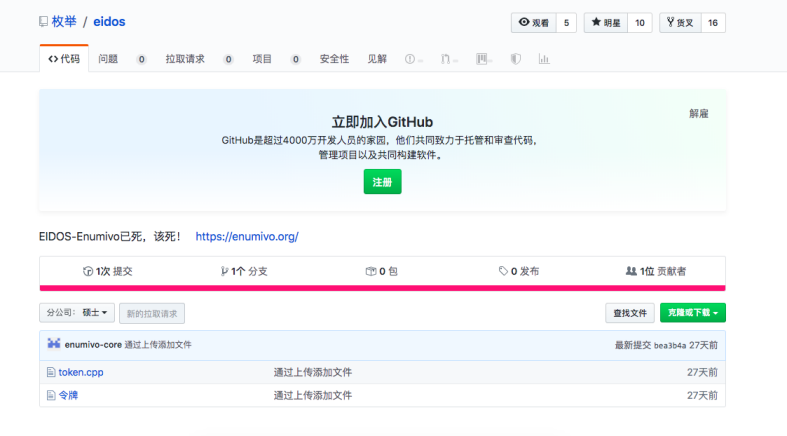Click the 项目 tab counter 0

[x=296, y=59]
